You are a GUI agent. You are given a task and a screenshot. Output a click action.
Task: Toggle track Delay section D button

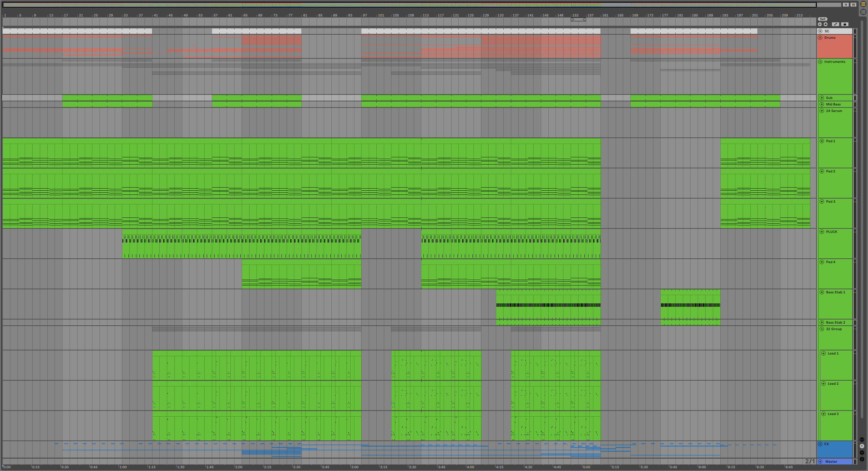pos(862,459)
